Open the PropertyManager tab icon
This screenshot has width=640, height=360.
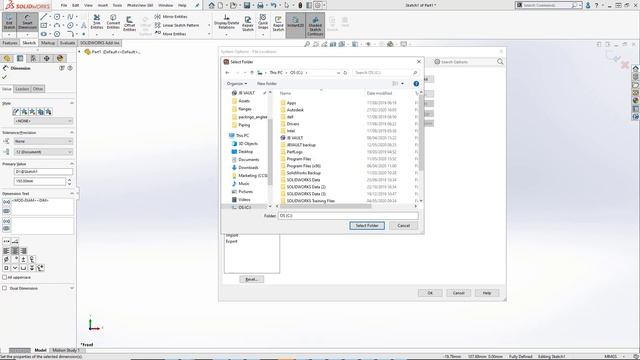pos(20,58)
